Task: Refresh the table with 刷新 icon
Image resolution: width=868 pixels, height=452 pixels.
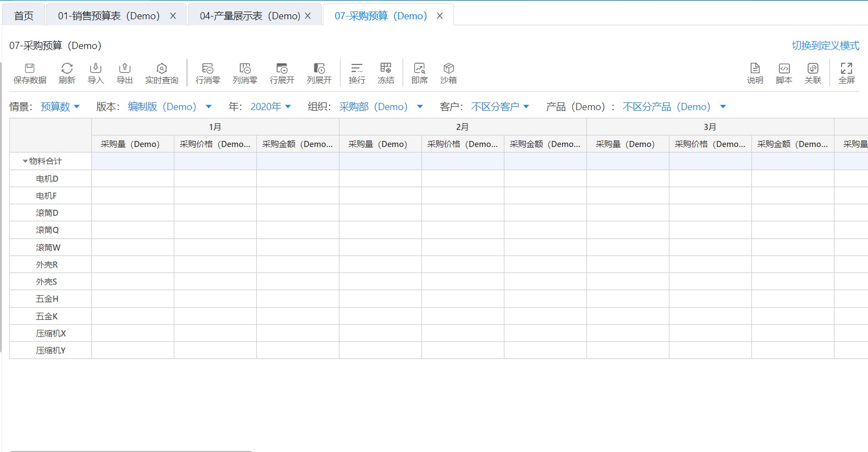Action: point(67,68)
